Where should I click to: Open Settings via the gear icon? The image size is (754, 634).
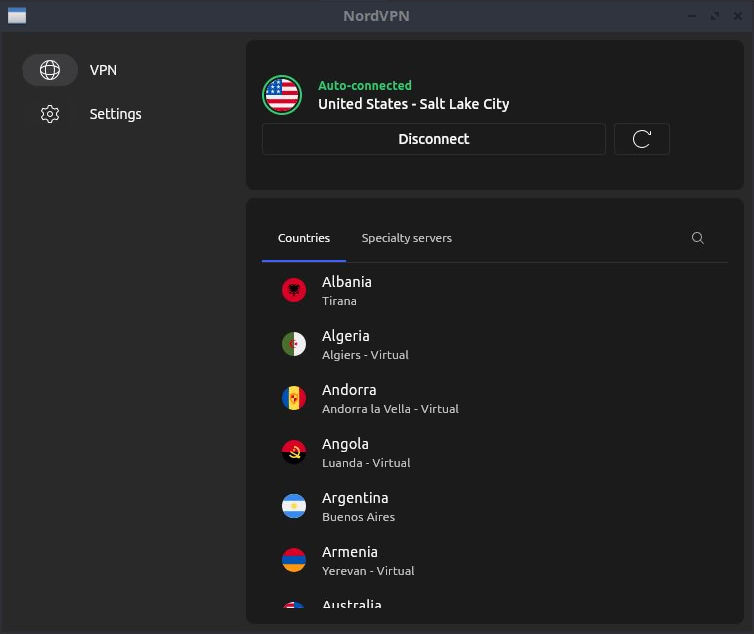[50, 114]
